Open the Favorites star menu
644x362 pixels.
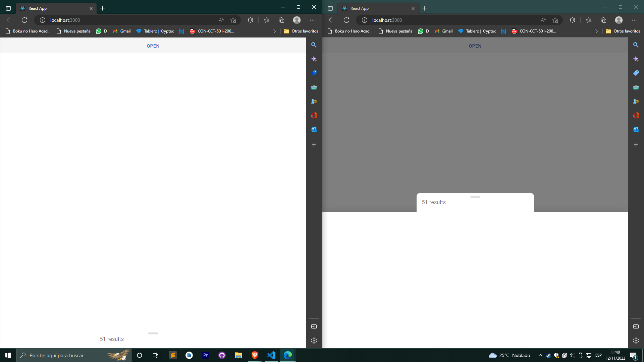266,20
